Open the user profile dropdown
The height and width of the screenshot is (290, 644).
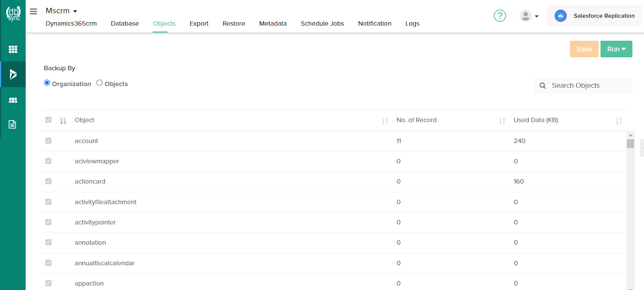click(x=529, y=16)
